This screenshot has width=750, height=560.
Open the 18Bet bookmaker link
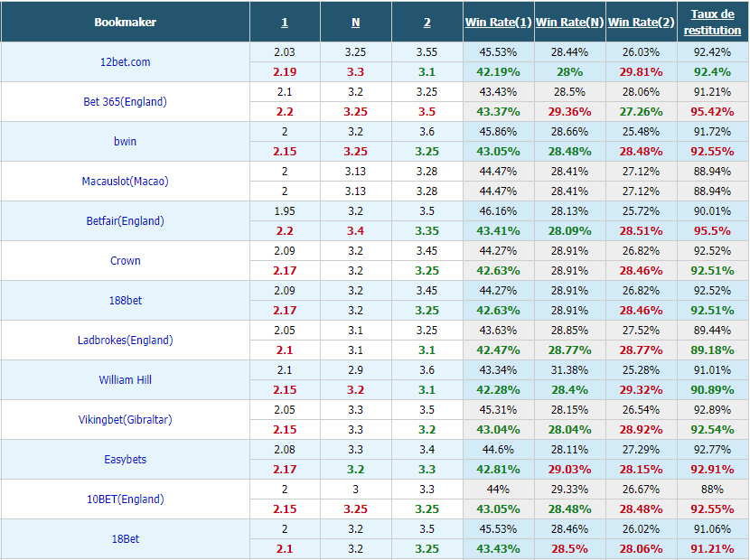tap(126, 538)
